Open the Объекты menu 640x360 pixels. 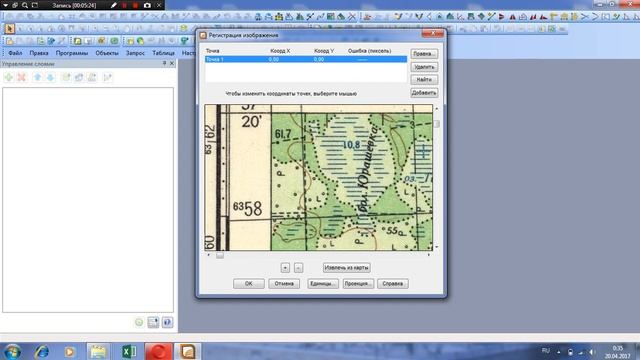pyautogui.click(x=107, y=53)
